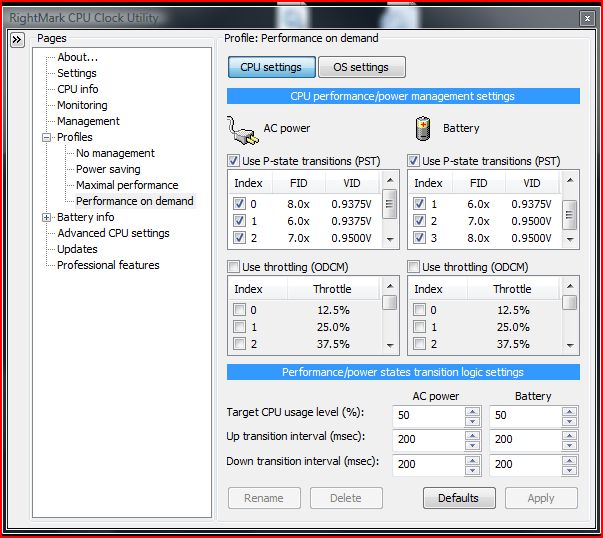Open the Monitoring page

click(82, 105)
